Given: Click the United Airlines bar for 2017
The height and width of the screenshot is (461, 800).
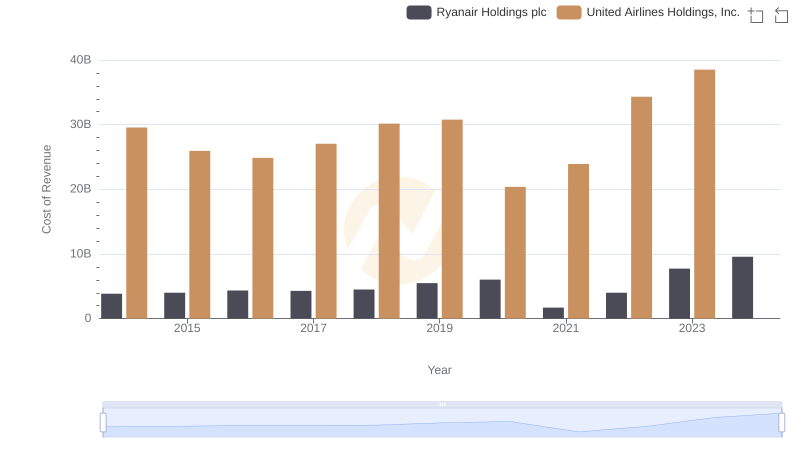Looking at the screenshot, I should [326, 231].
